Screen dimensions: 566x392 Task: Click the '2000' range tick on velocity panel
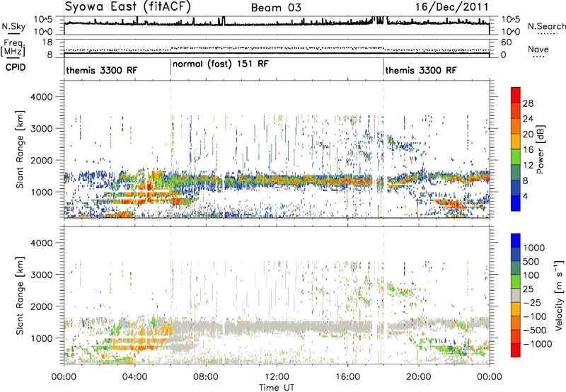pos(41,306)
